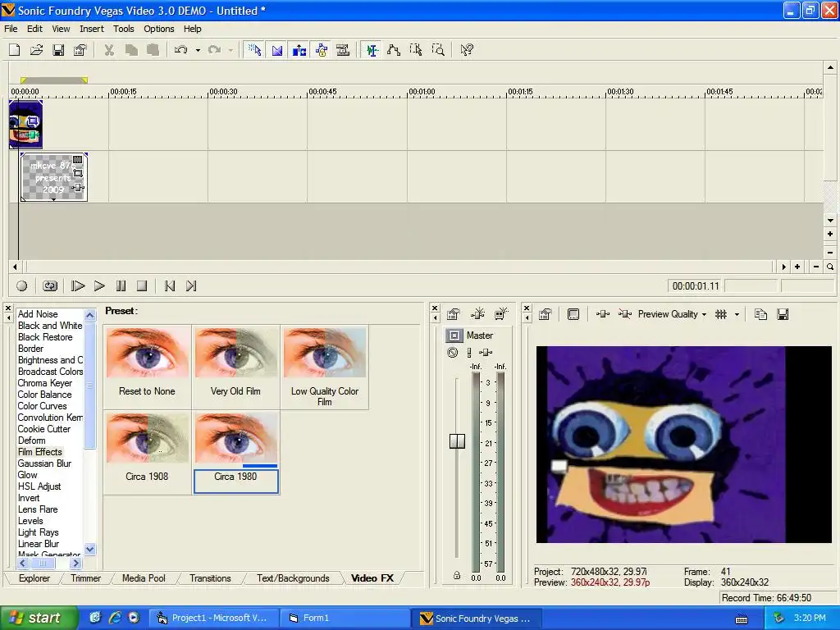
Task: Select the Normal Edit tool
Action: [372, 50]
